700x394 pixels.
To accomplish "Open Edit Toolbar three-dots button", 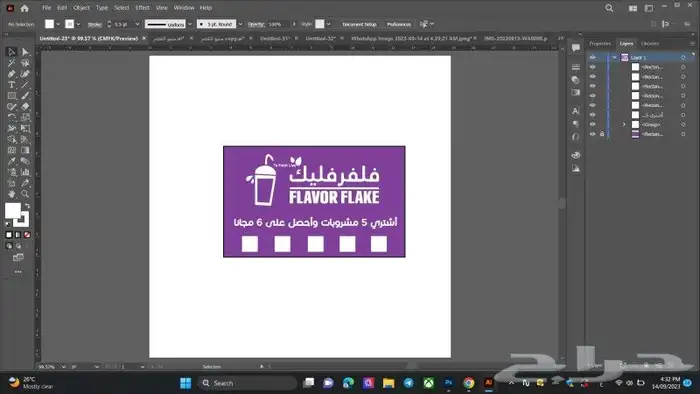I will tap(18, 272).
